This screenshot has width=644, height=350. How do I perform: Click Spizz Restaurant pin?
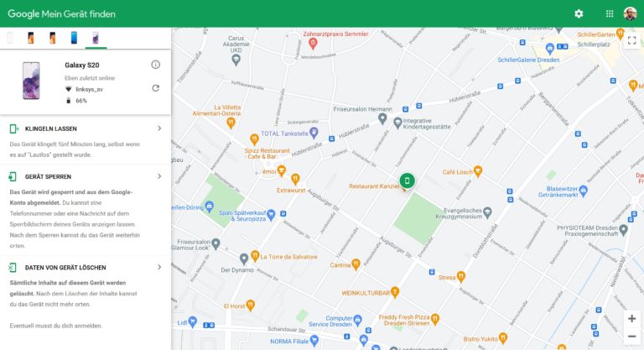coord(254,138)
